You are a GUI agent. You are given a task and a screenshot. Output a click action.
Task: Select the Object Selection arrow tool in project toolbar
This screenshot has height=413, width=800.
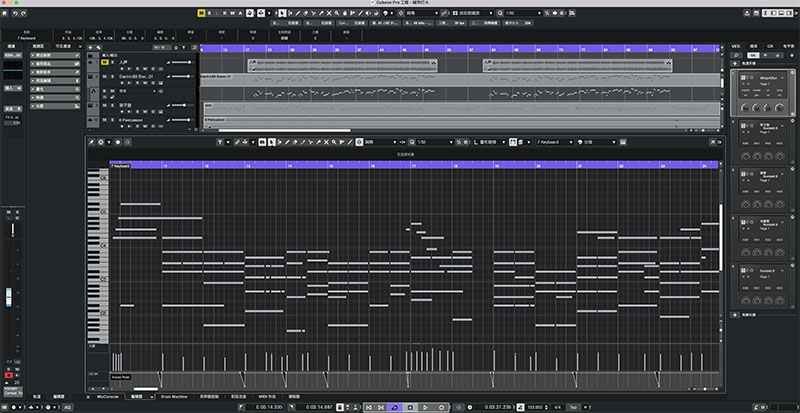coord(282,13)
